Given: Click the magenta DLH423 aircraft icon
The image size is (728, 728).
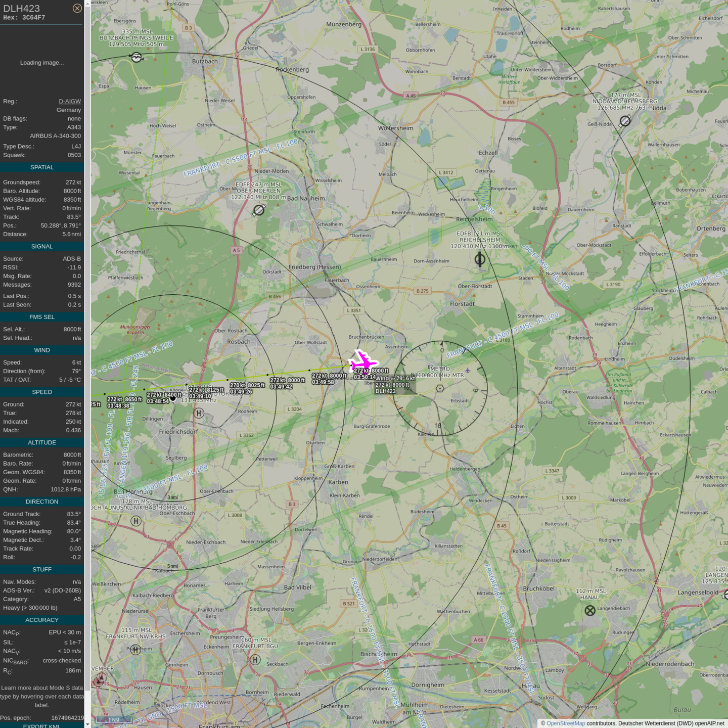Looking at the screenshot, I should tap(363, 362).
